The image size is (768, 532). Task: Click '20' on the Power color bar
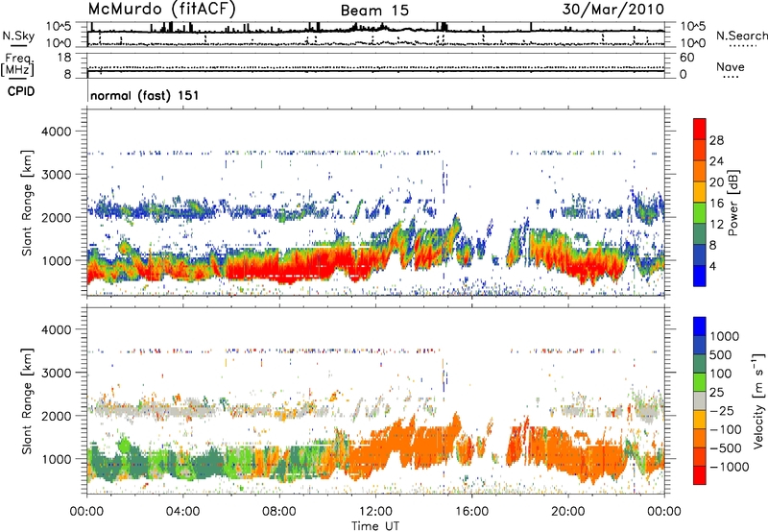pyautogui.click(x=716, y=182)
